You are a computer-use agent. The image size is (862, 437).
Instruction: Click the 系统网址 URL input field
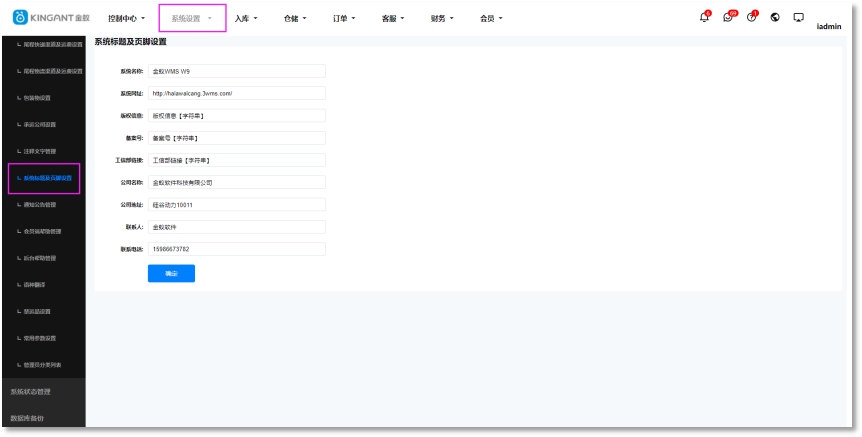[236, 93]
